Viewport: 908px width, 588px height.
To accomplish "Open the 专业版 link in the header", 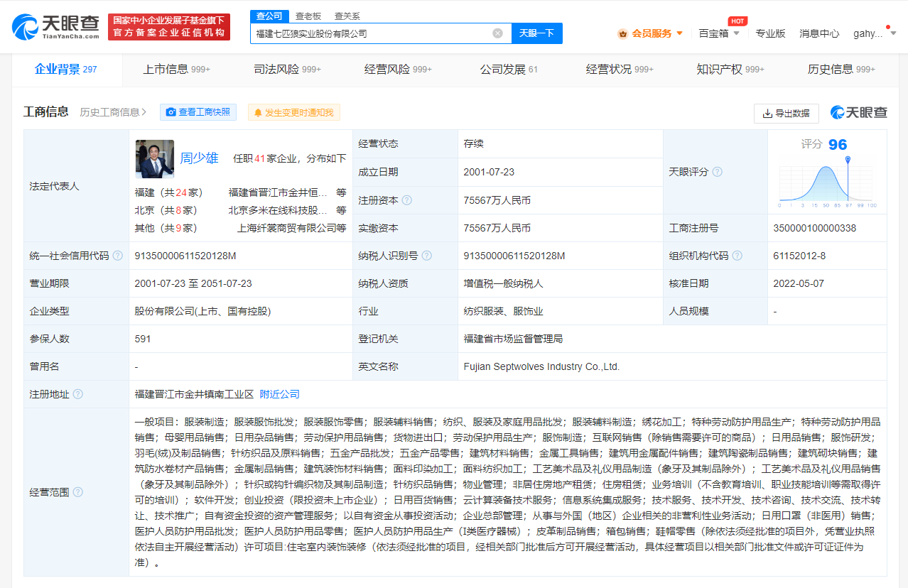I will pos(770,33).
